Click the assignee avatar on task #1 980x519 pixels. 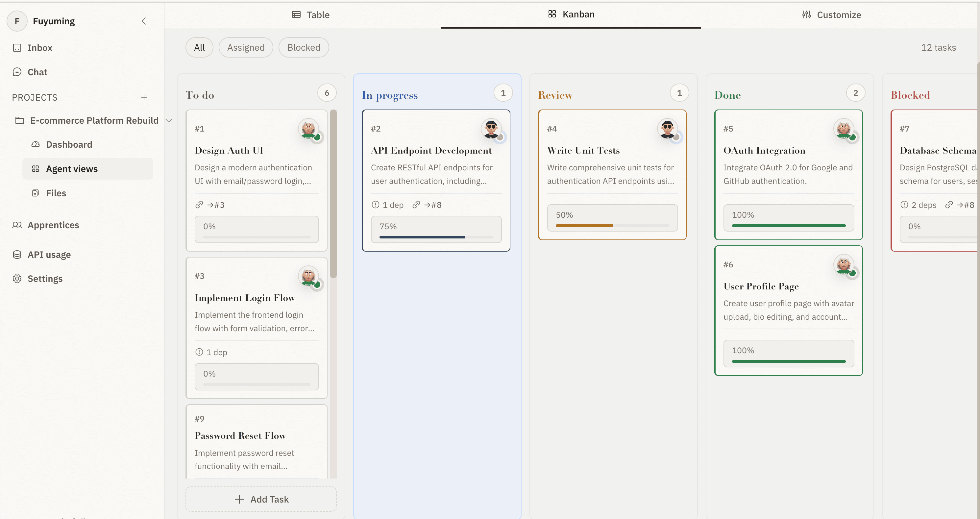(308, 129)
